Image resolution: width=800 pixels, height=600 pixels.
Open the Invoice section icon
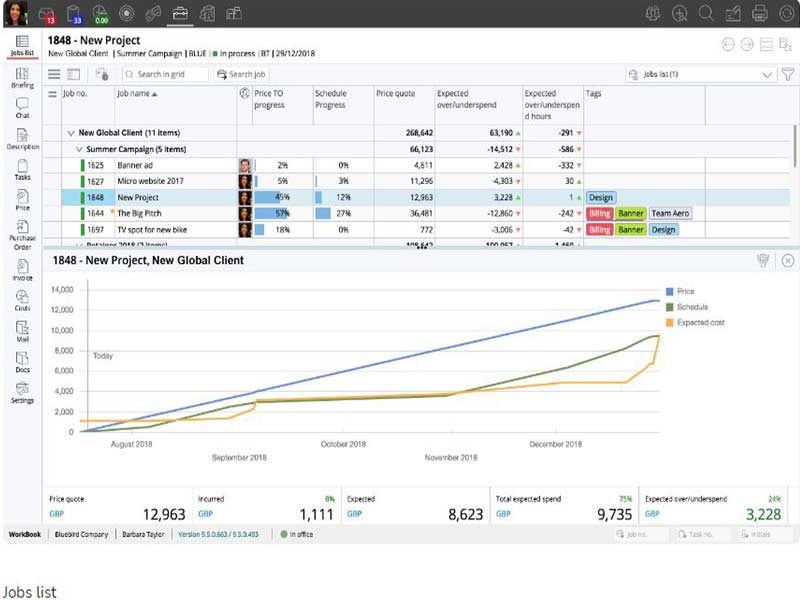[x=22, y=269]
